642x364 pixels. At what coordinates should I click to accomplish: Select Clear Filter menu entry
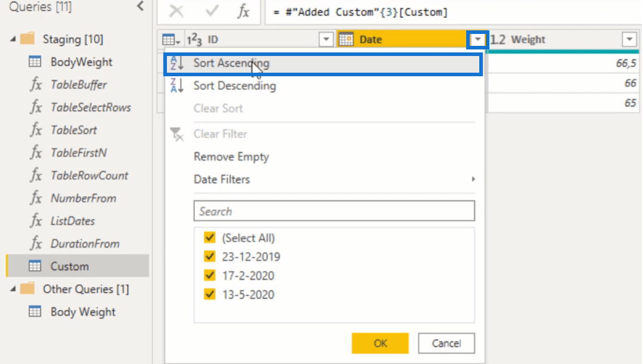325,134
